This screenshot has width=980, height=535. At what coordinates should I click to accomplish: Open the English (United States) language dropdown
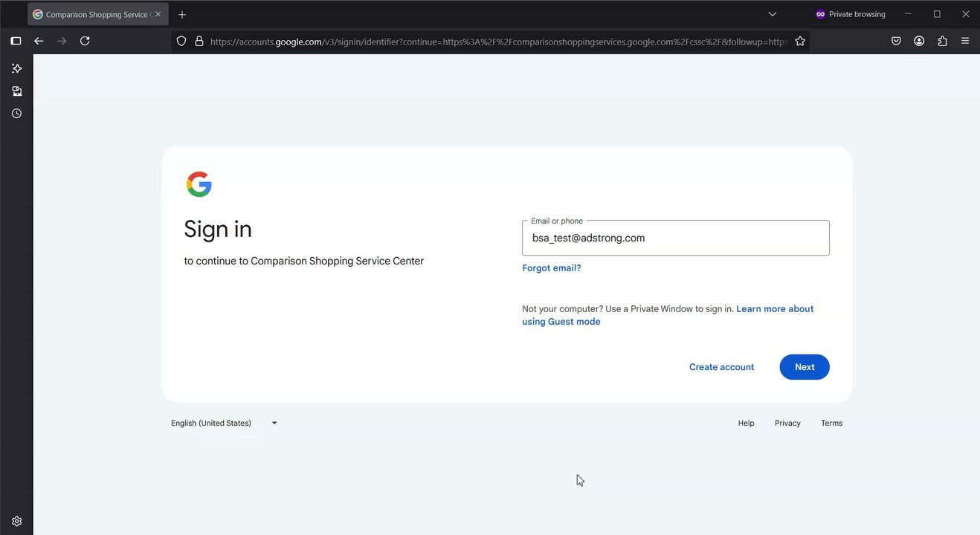click(224, 423)
